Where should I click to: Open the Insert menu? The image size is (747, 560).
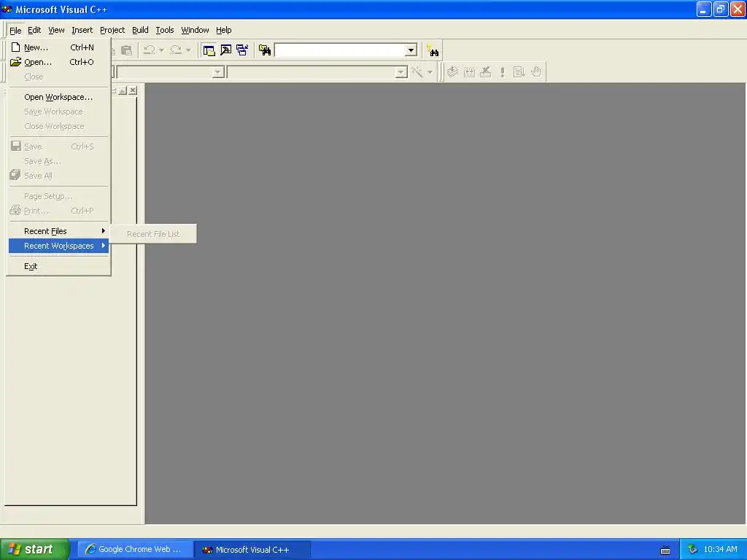point(82,30)
